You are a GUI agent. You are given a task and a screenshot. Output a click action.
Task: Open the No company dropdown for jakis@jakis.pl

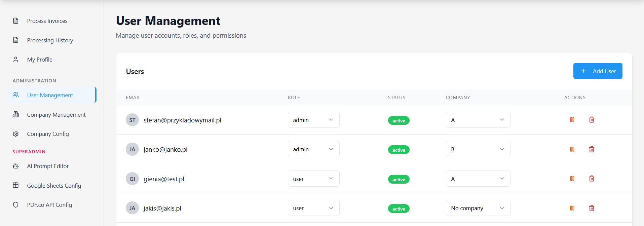[478, 208]
